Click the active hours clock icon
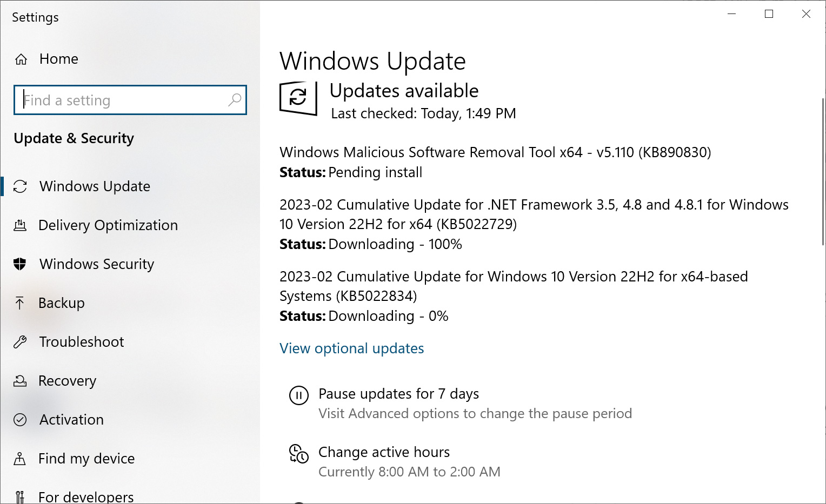The height and width of the screenshot is (504, 826). [x=299, y=454]
